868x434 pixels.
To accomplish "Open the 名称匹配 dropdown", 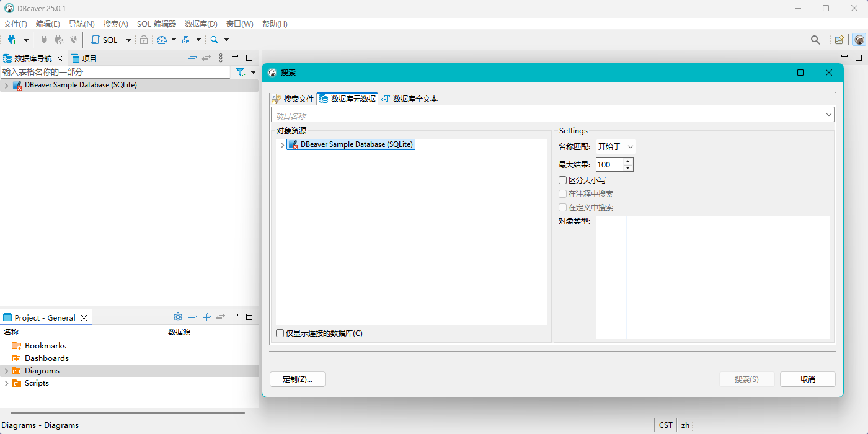I will point(615,147).
